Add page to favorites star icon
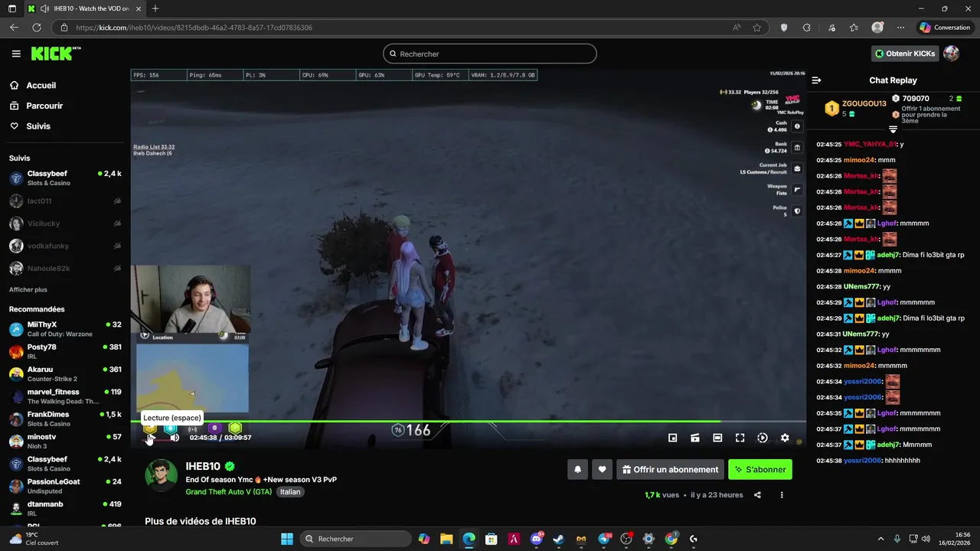The image size is (980, 551). (756, 28)
